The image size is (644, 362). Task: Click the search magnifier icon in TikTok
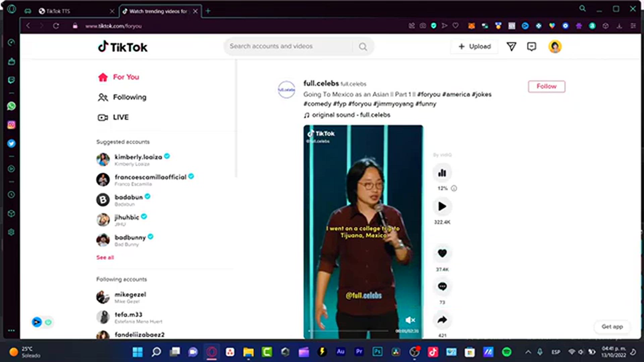[x=363, y=47]
